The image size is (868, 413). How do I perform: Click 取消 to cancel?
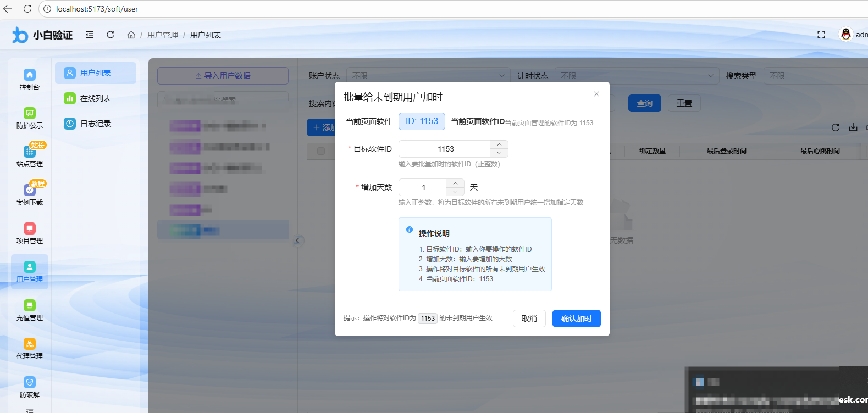pos(529,319)
